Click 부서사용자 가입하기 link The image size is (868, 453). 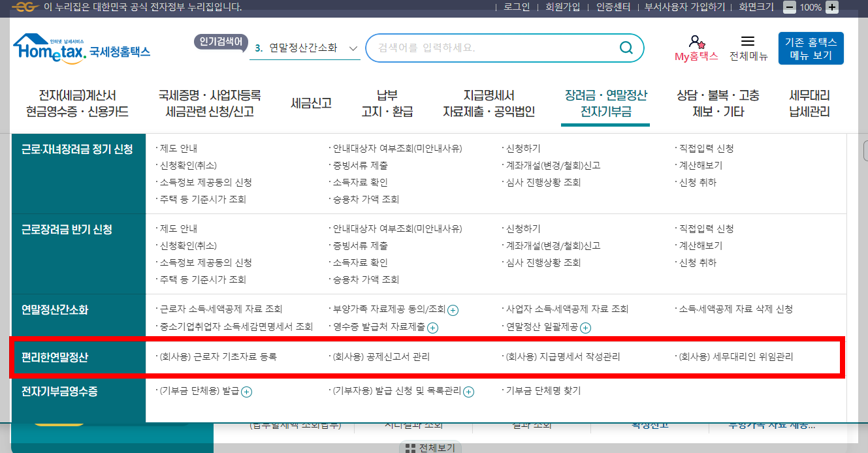pos(685,7)
